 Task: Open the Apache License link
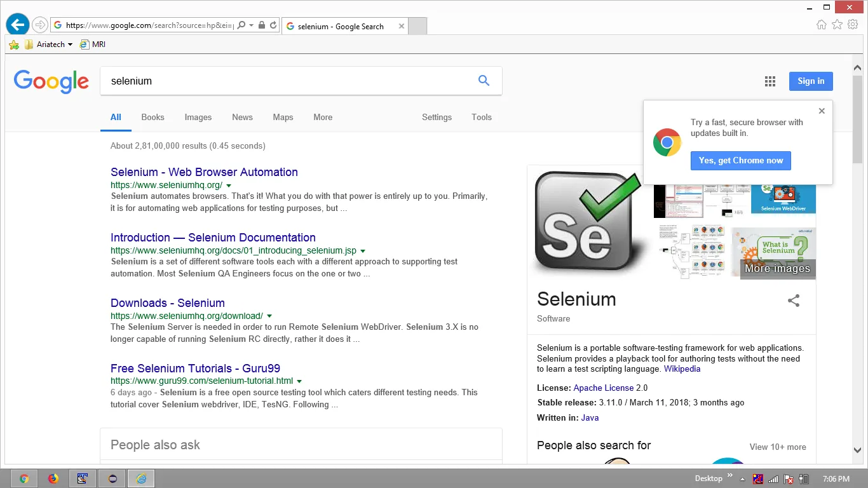[x=604, y=388]
